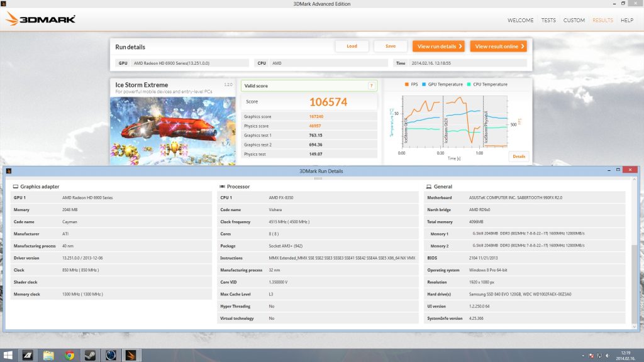Image resolution: width=644 pixels, height=362 pixels.
Task: Click the Ice Storm Extreme thumbnail image
Action: [x=173, y=131]
